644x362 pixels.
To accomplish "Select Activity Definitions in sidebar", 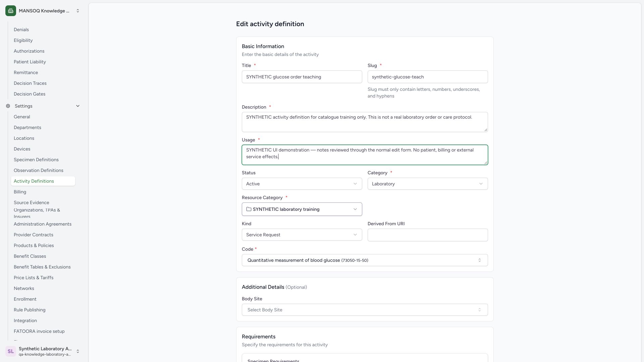I will tap(43, 181).
